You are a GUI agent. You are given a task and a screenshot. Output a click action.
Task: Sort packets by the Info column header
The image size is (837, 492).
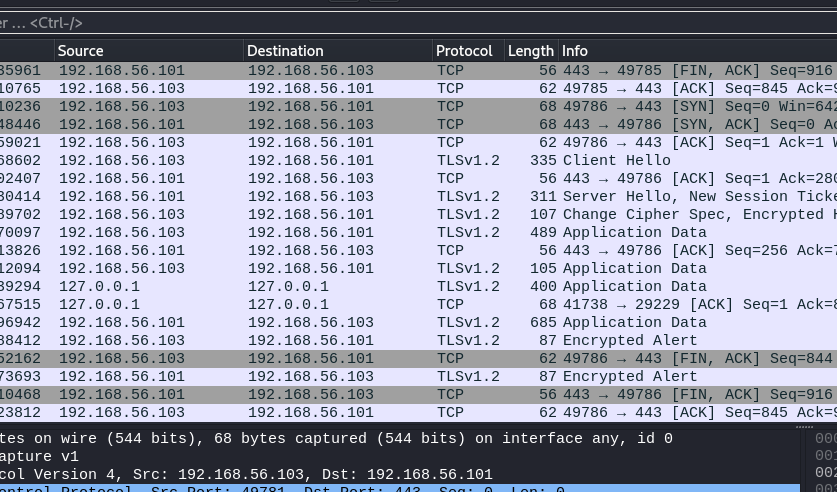pos(698,51)
